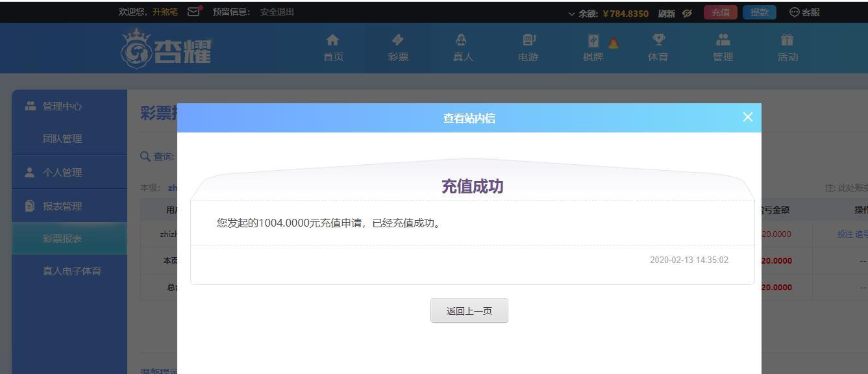This screenshot has height=374, width=868.
Task: Click the home house icon
Action: coord(332,40)
